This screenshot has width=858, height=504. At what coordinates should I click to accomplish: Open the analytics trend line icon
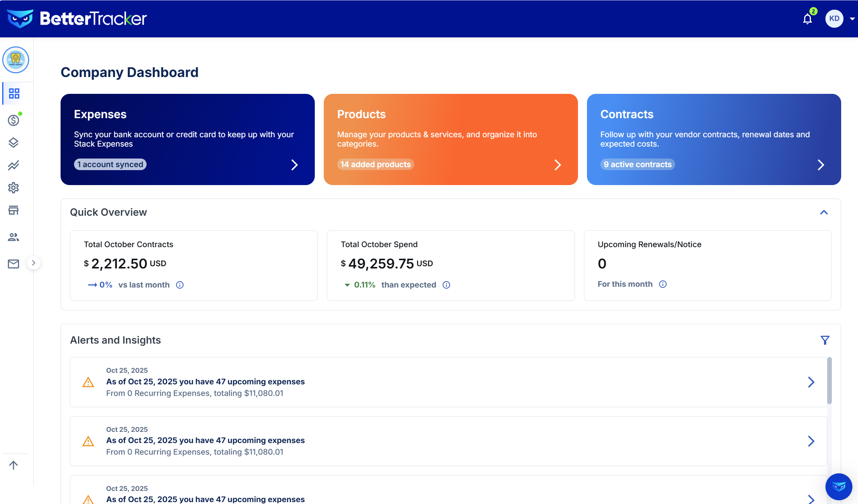13,165
